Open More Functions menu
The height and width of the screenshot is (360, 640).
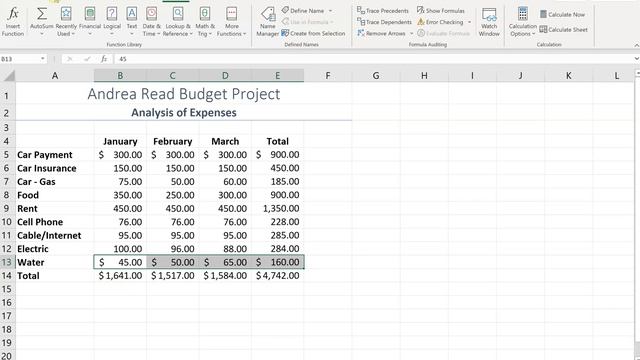[x=231, y=22]
